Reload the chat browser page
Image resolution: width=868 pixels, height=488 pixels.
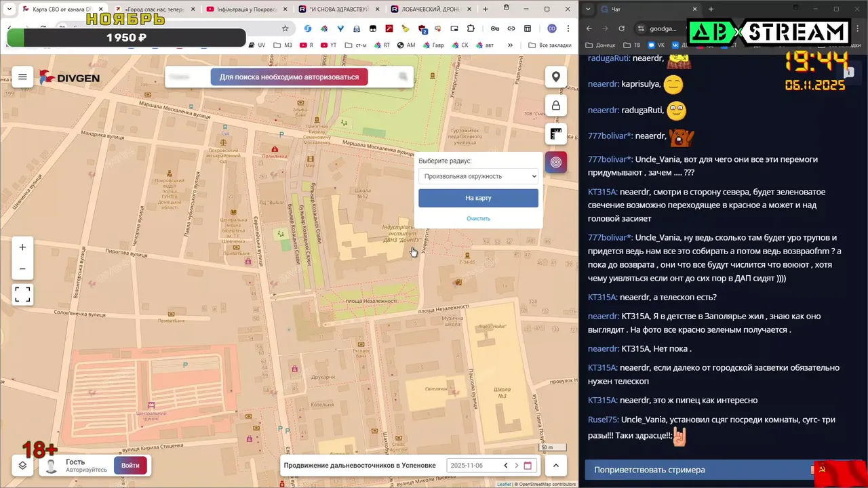click(x=621, y=28)
